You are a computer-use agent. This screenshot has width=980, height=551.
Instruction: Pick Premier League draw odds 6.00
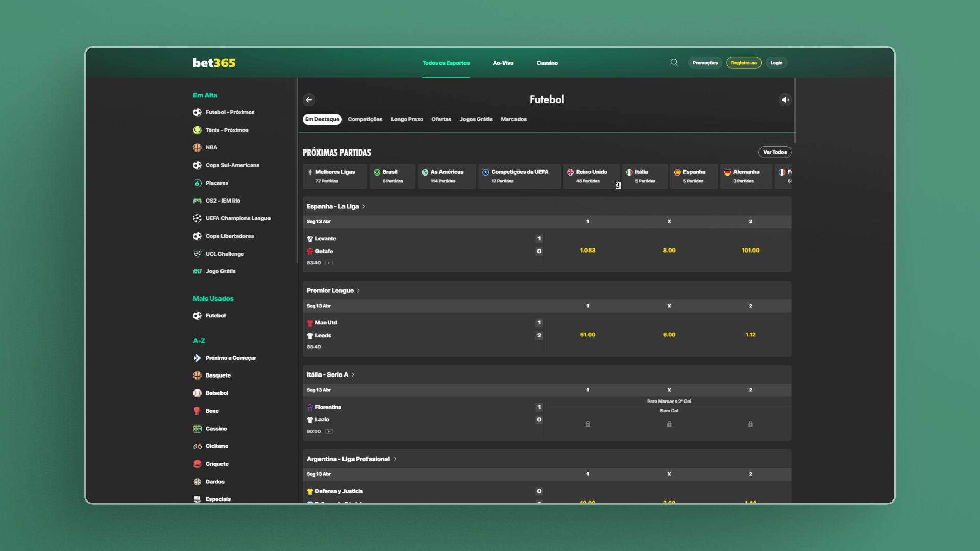pyautogui.click(x=669, y=335)
